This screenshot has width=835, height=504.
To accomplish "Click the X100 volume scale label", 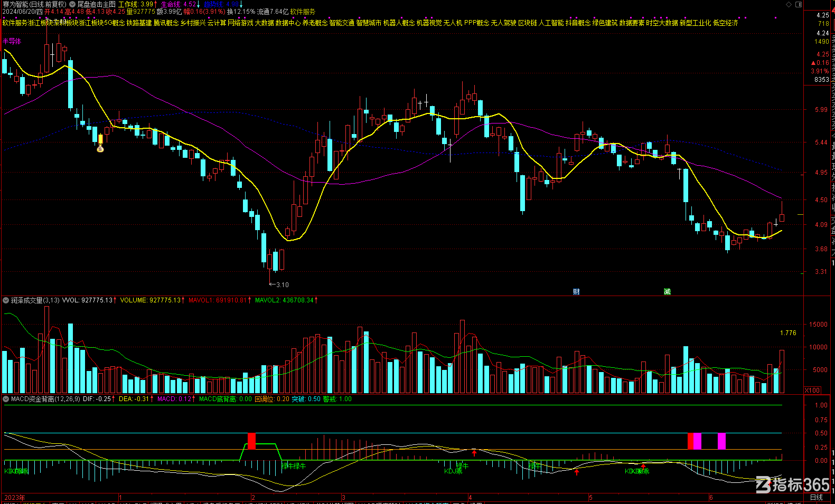I will (812, 391).
